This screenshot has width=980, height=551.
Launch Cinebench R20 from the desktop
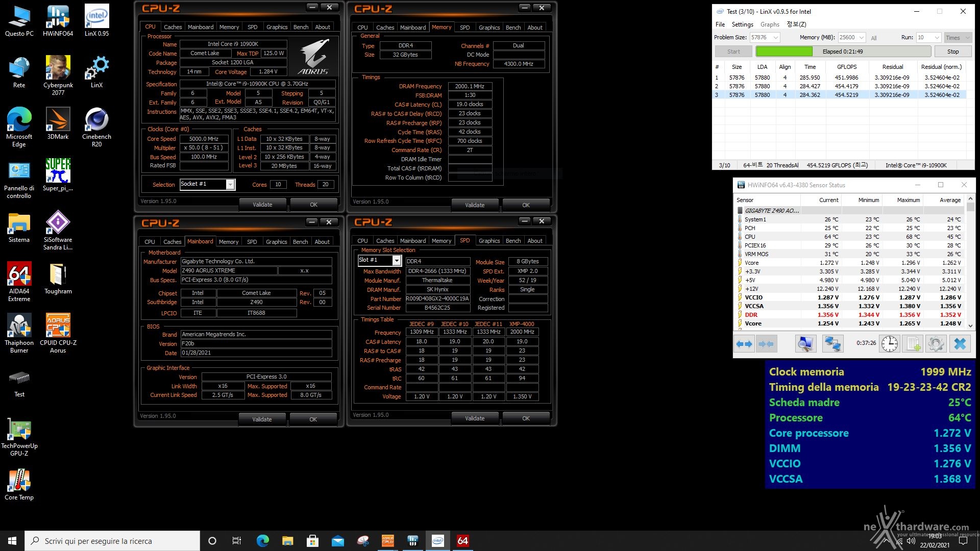96,128
